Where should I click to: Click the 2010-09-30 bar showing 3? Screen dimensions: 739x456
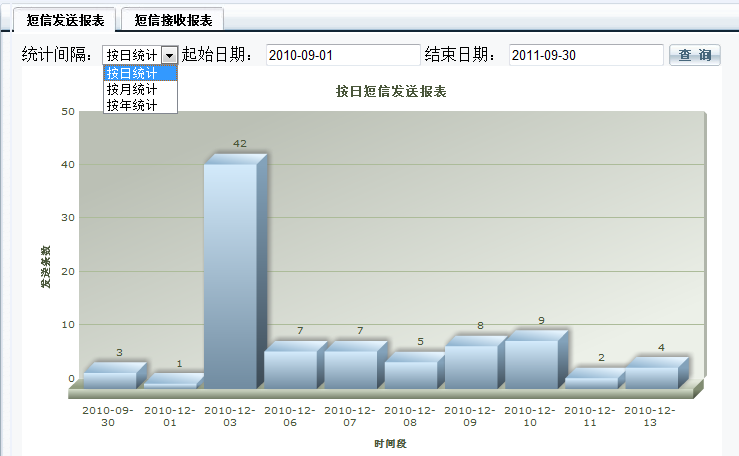click(x=110, y=379)
